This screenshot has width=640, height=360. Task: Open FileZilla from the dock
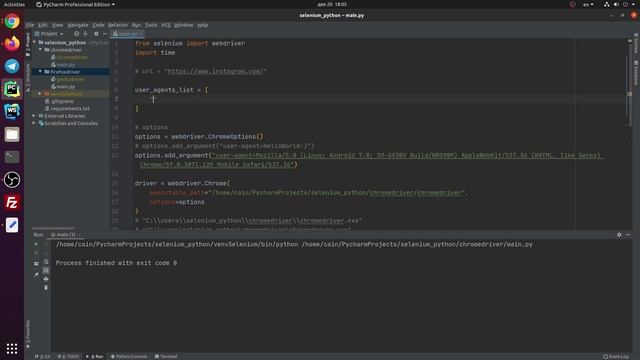point(12,202)
